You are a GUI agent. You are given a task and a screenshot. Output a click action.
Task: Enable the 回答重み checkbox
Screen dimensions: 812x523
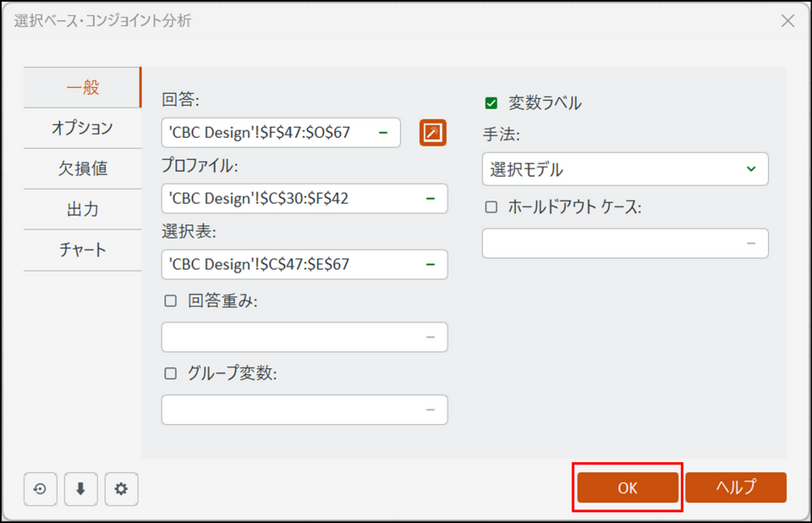pyautogui.click(x=171, y=300)
